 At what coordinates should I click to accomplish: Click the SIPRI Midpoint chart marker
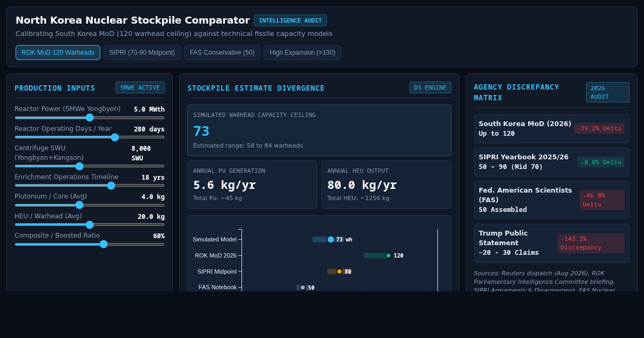[x=339, y=271]
